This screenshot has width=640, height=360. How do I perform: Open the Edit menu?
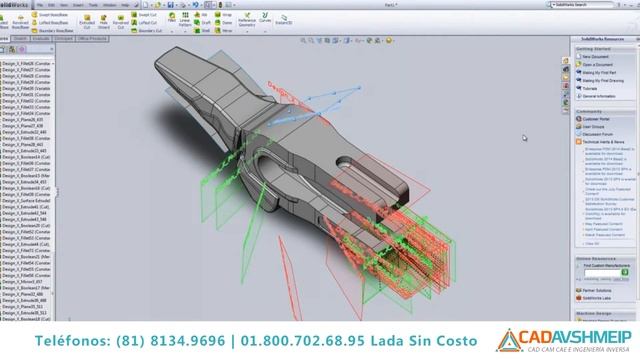click(x=51, y=5)
